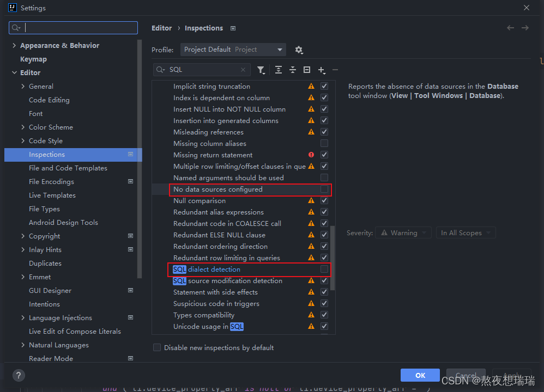This screenshot has width=544, height=392.
Task: Uncheck Unicode usage in SQL inspection
Action: [324, 326]
